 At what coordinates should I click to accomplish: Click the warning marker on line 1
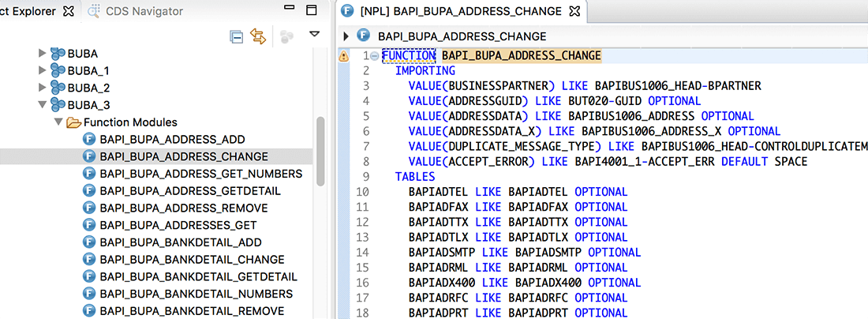pos(343,56)
